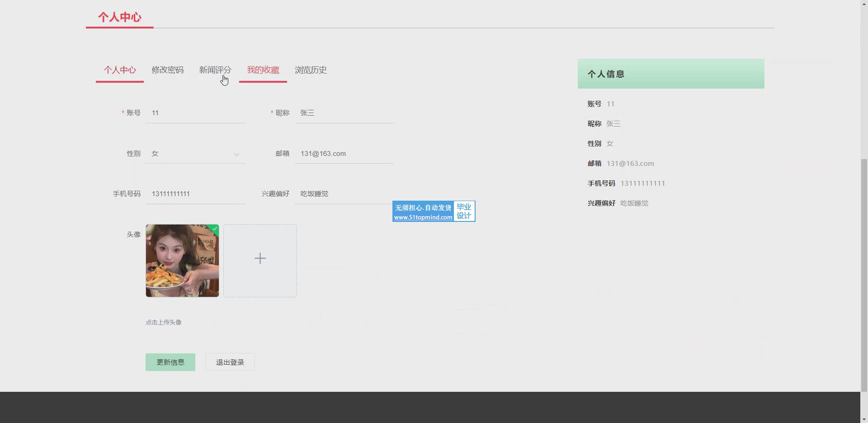Click the 更新信息 button
The height and width of the screenshot is (423, 868).
(170, 362)
